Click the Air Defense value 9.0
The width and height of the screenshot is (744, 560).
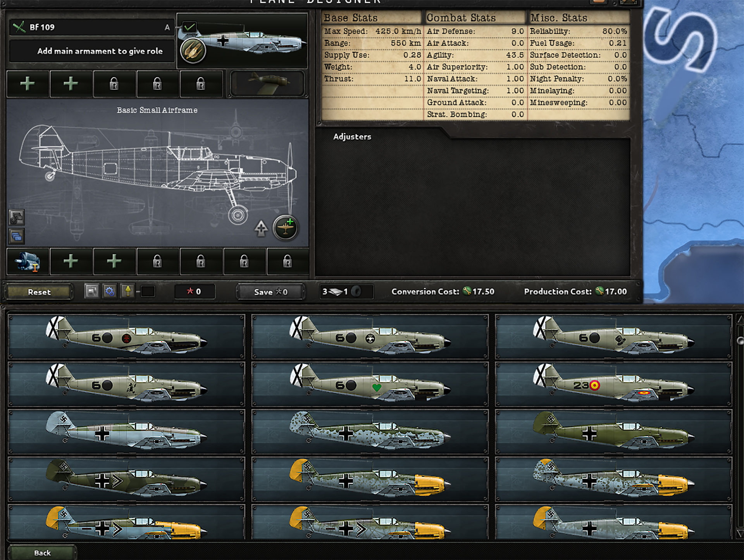pos(518,31)
